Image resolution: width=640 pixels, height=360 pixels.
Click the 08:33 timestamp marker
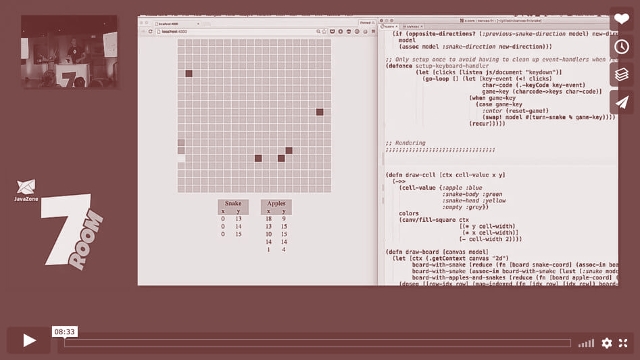(x=64, y=331)
